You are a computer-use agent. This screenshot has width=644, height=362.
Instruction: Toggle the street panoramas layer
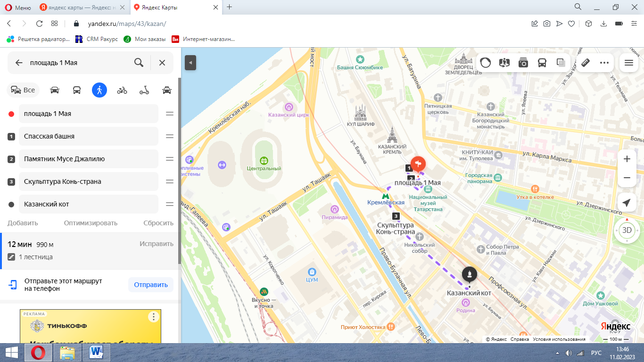[504, 63]
